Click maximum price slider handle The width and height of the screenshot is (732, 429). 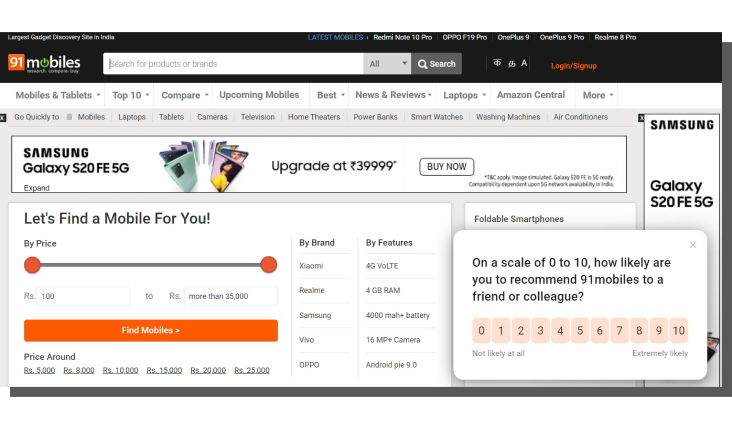(269, 265)
